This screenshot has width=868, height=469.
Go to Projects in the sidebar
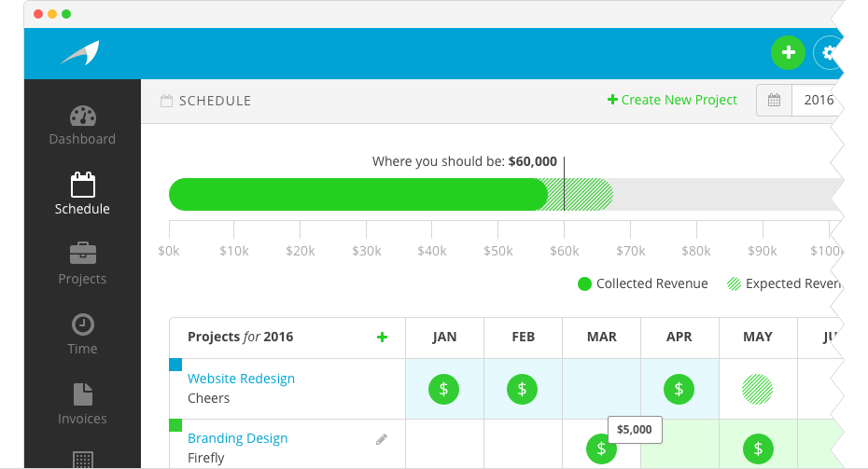[x=82, y=264]
